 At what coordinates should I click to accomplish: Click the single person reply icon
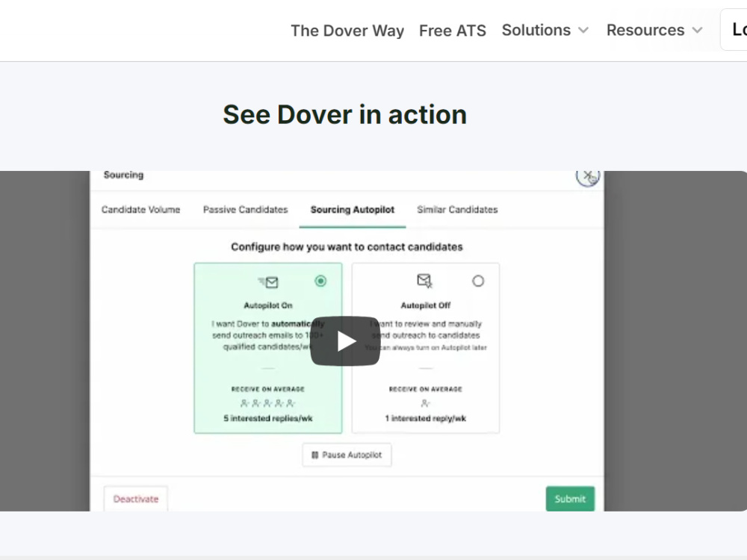[426, 403]
